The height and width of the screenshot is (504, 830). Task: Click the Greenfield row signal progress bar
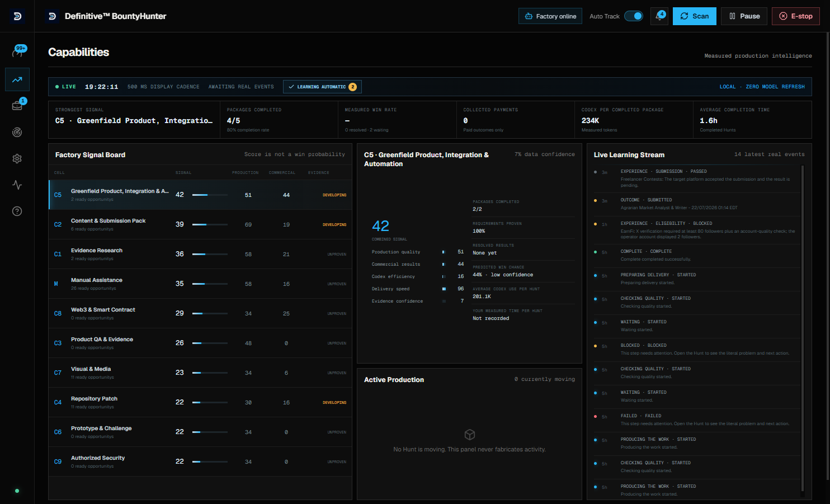click(x=210, y=195)
